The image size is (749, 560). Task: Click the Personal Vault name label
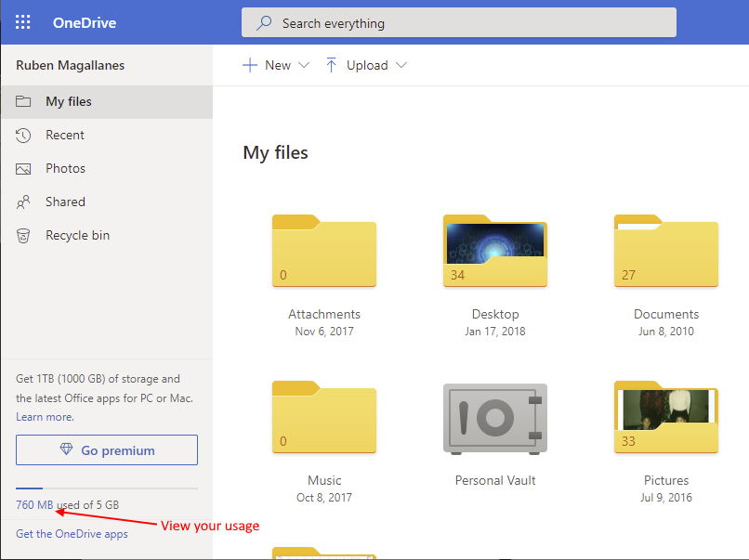coord(495,480)
